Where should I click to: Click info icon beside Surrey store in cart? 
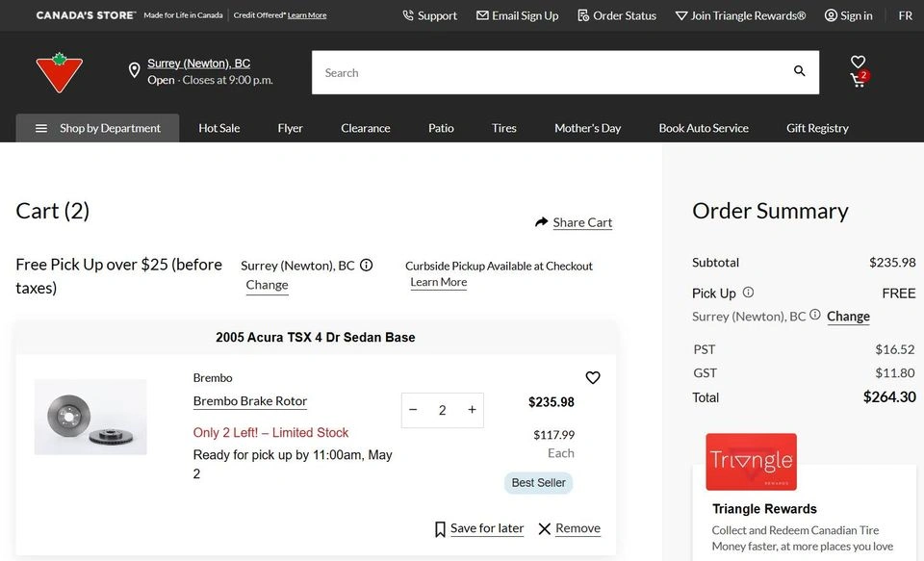[366, 266]
